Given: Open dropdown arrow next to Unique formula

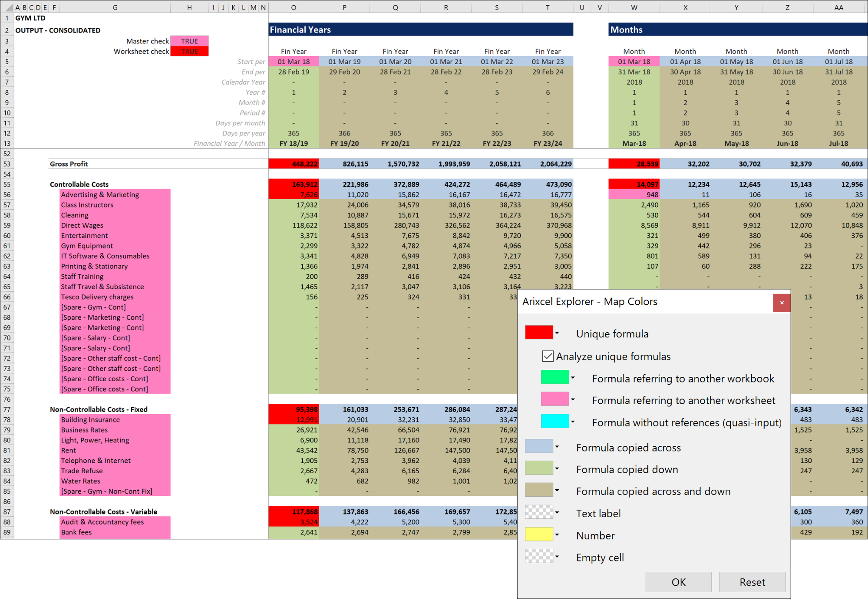Looking at the screenshot, I should click(x=557, y=333).
